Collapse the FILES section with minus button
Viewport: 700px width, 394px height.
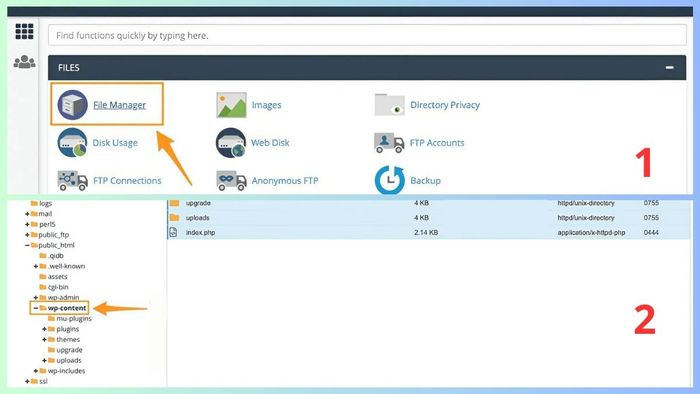coord(669,67)
